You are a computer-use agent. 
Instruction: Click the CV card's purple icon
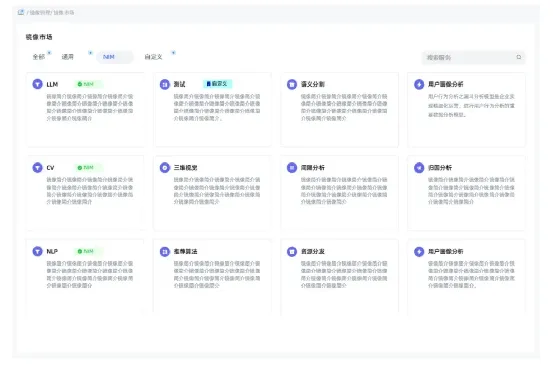37,167
